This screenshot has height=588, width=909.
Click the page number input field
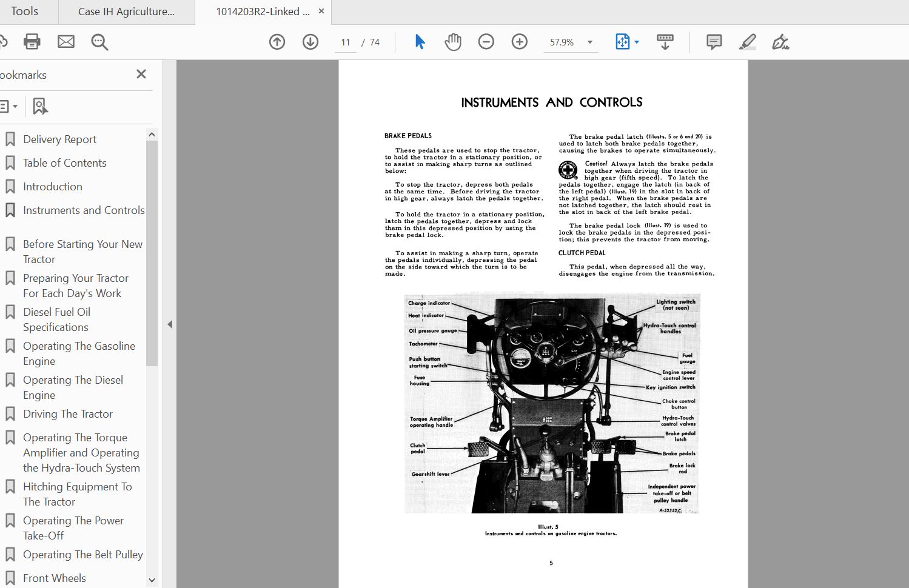[345, 42]
